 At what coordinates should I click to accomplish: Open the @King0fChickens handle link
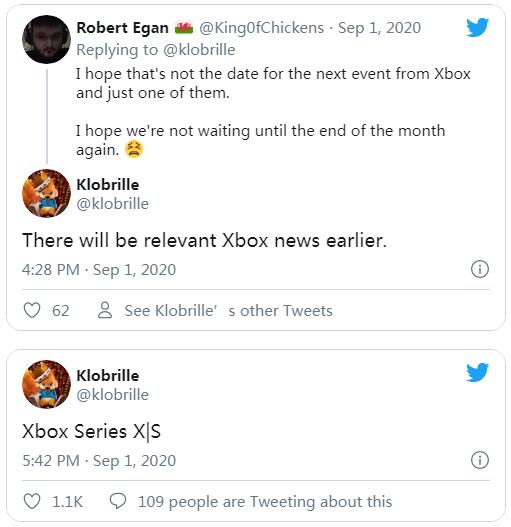click(262, 28)
